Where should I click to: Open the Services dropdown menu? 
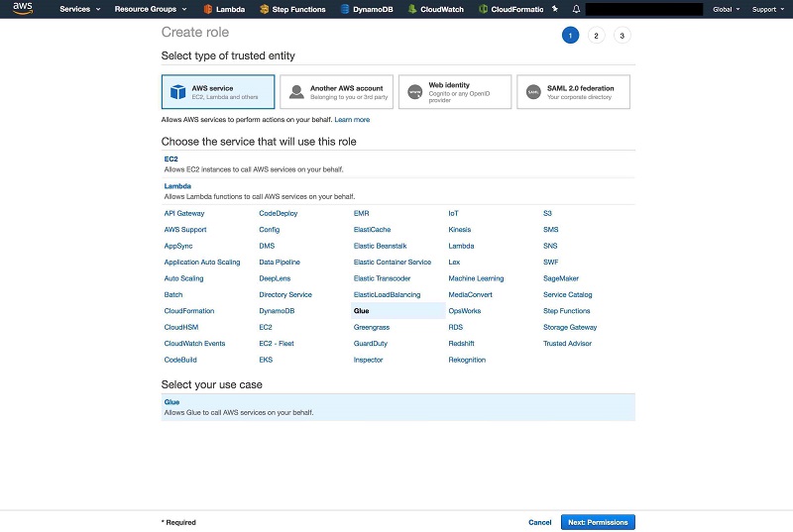[80, 9]
